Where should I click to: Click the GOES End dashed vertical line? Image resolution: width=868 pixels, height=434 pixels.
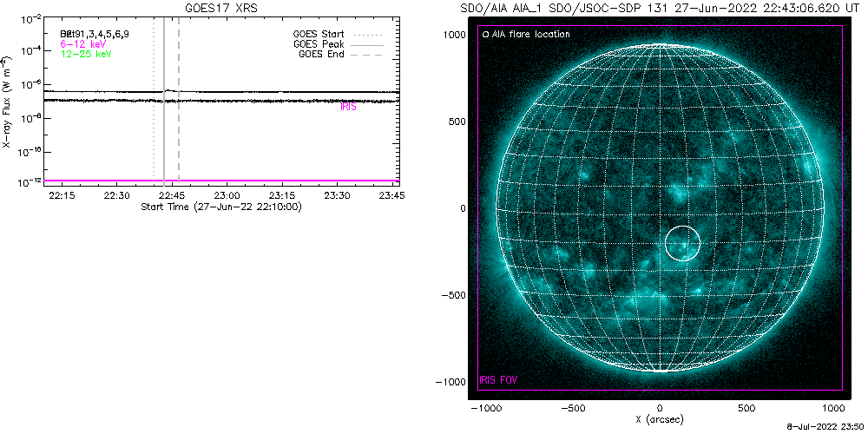(178, 102)
